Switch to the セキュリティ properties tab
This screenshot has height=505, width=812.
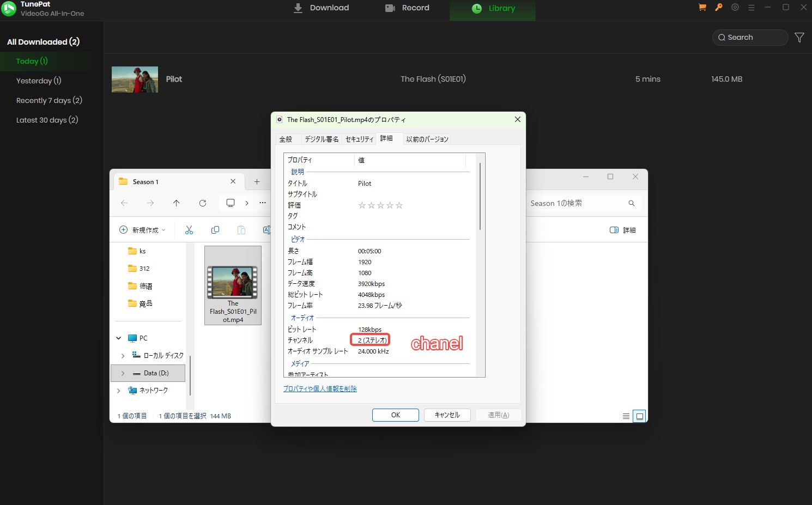click(359, 139)
